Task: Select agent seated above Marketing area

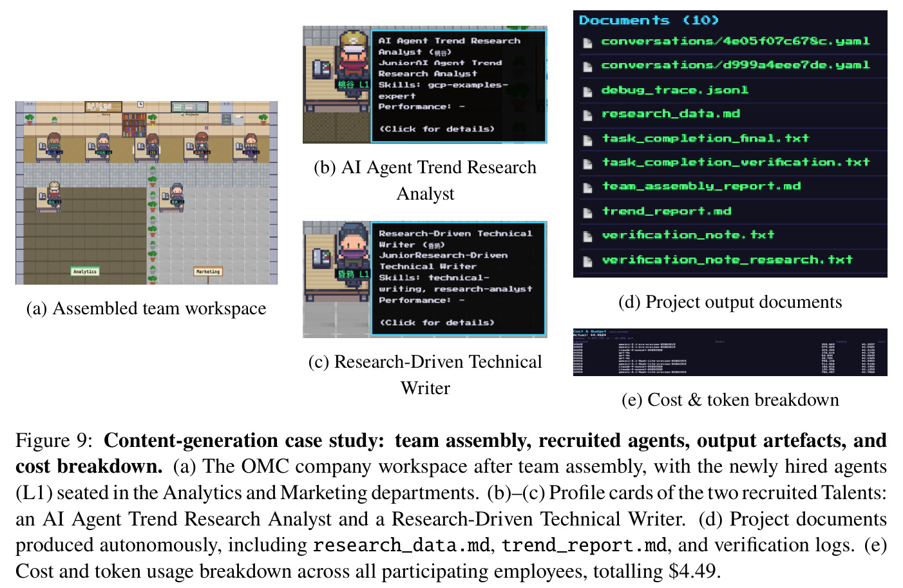Action: 176,194
